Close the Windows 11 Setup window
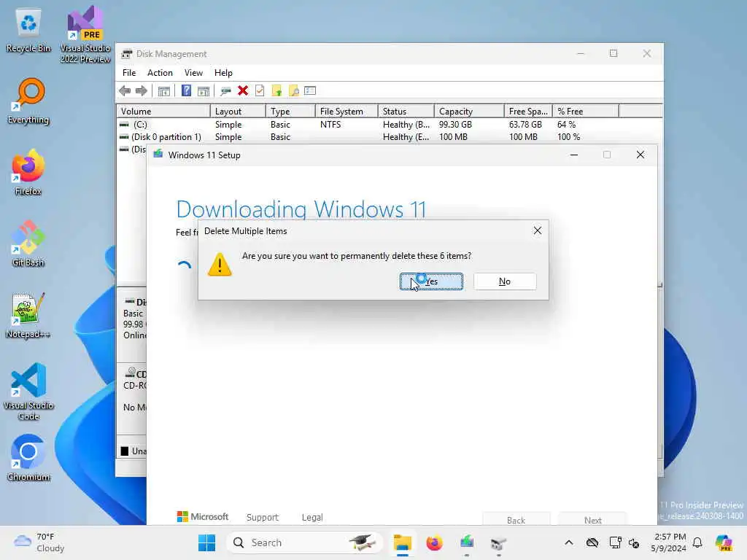Viewport: 747px width, 560px height. click(640, 155)
